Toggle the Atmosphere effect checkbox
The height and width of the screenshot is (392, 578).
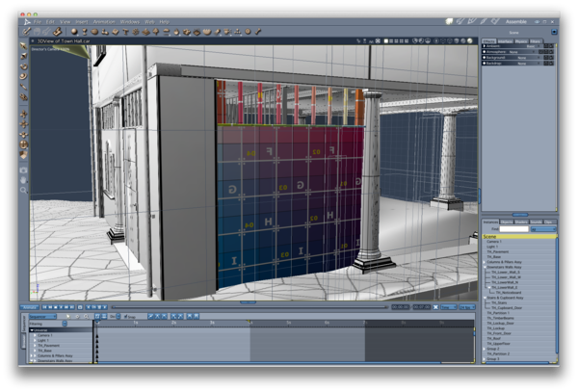tap(484, 52)
